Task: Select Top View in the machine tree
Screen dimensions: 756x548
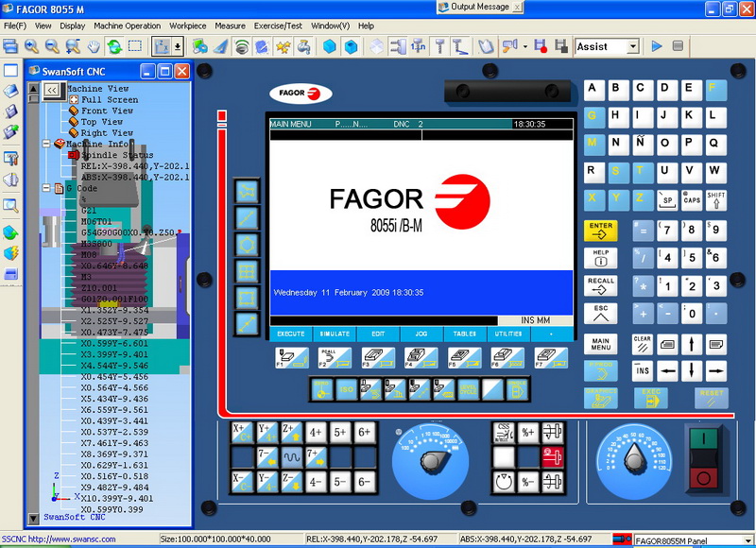Action: [101, 122]
